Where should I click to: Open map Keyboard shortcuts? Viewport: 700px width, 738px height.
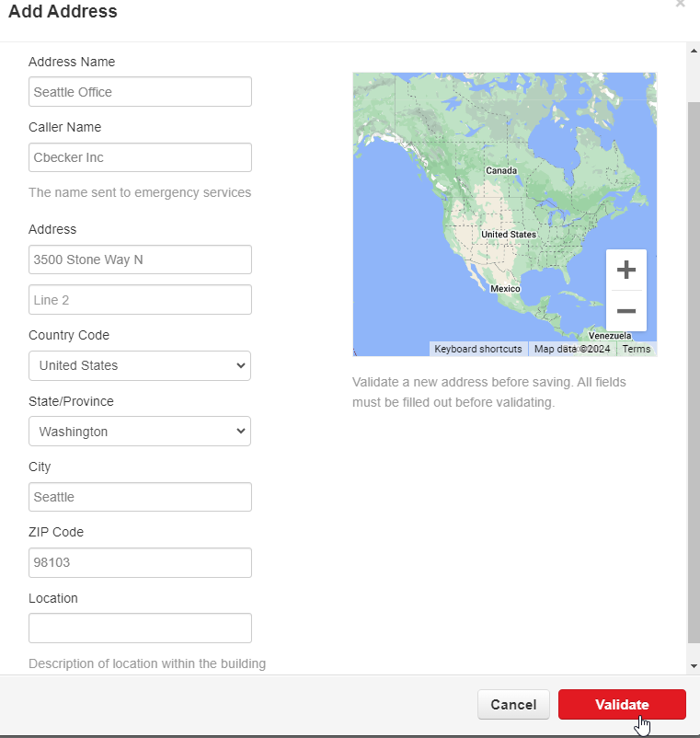point(477,350)
